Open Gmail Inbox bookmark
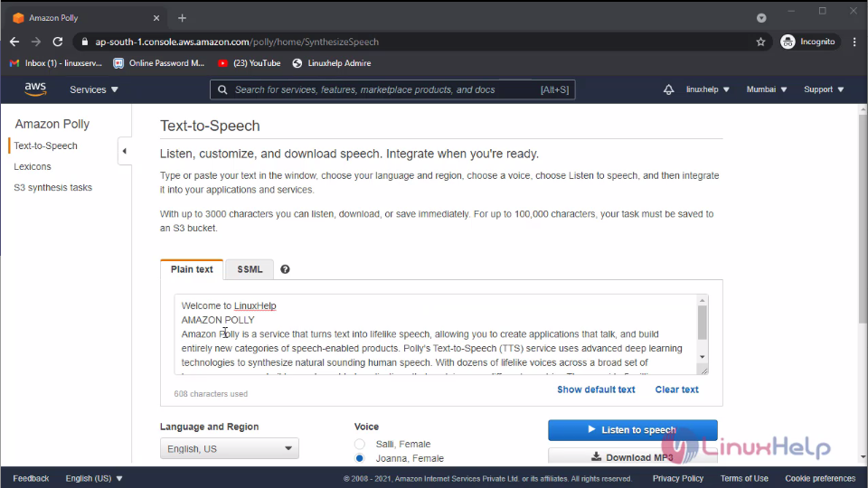The width and height of the screenshot is (868, 488). tap(56, 63)
